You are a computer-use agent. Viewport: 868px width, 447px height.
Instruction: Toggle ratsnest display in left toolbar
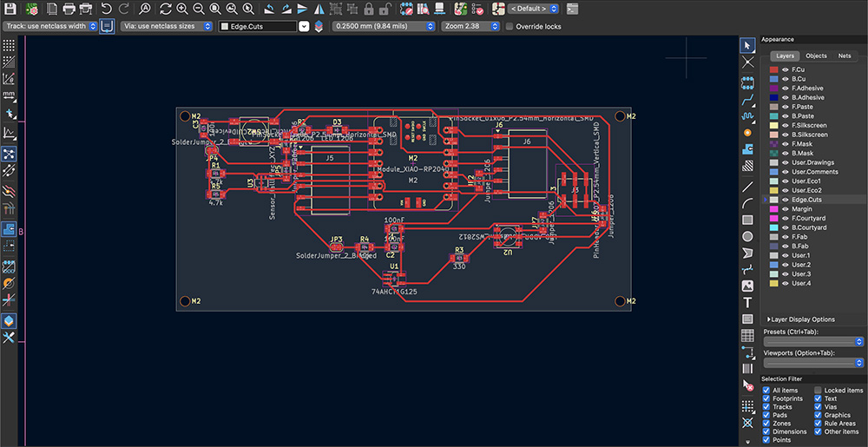[x=9, y=154]
